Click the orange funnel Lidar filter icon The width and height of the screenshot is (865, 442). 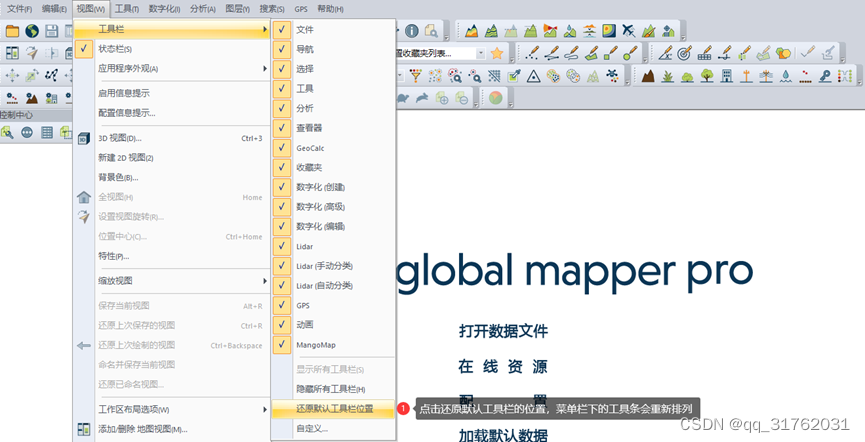pos(415,75)
